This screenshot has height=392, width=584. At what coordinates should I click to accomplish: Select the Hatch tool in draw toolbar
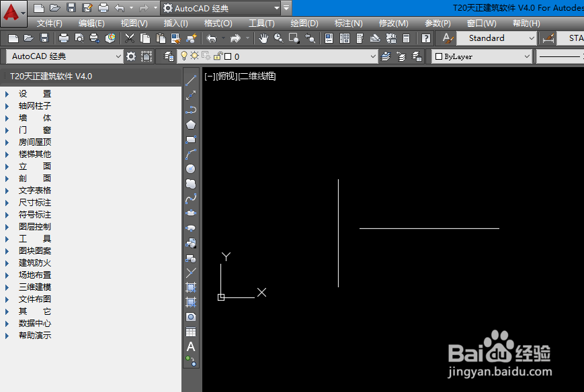pos(191,287)
